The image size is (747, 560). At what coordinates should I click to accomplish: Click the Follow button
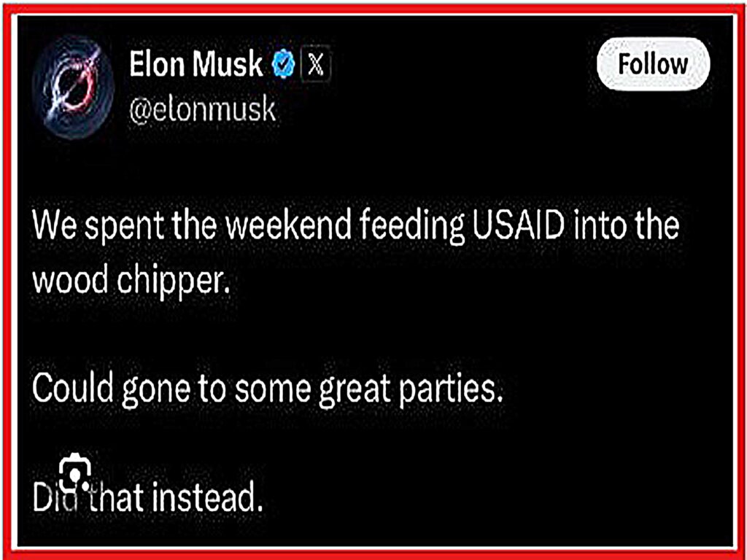pos(653,64)
